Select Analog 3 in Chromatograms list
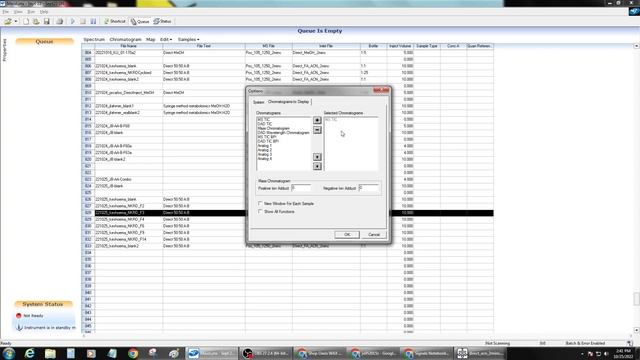 [264, 154]
